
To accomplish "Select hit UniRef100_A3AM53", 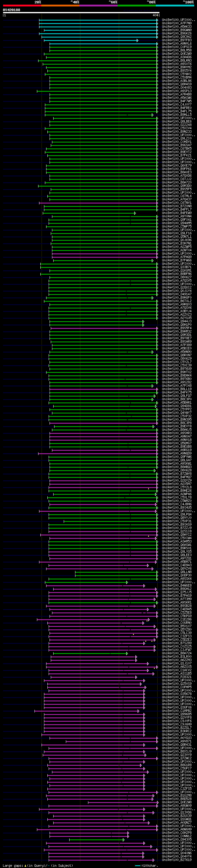I will [177, 542].
